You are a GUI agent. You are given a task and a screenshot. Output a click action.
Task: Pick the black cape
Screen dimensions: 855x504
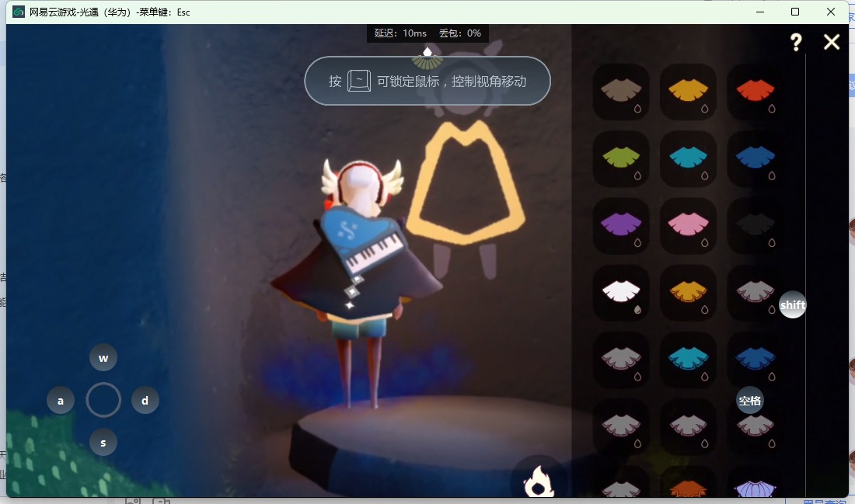pyautogui.click(x=756, y=225)
